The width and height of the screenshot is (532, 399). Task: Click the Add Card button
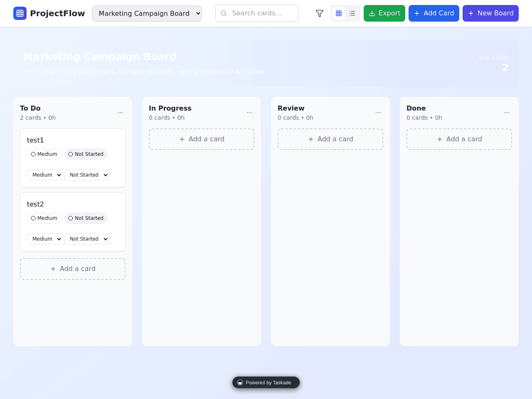tap(434, 13)
